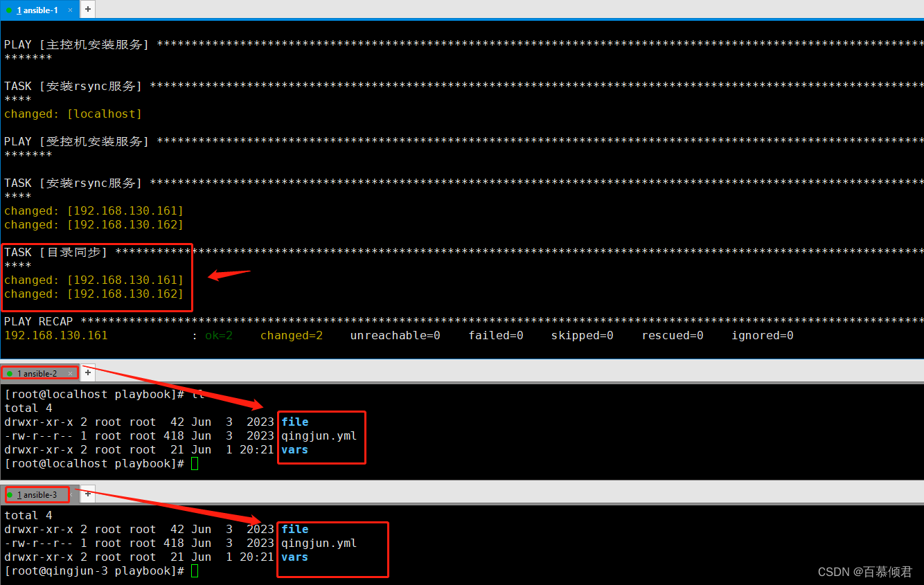
Task: Click the green status dot on ansible-1 tab
Action: click(x=9, y=10)
